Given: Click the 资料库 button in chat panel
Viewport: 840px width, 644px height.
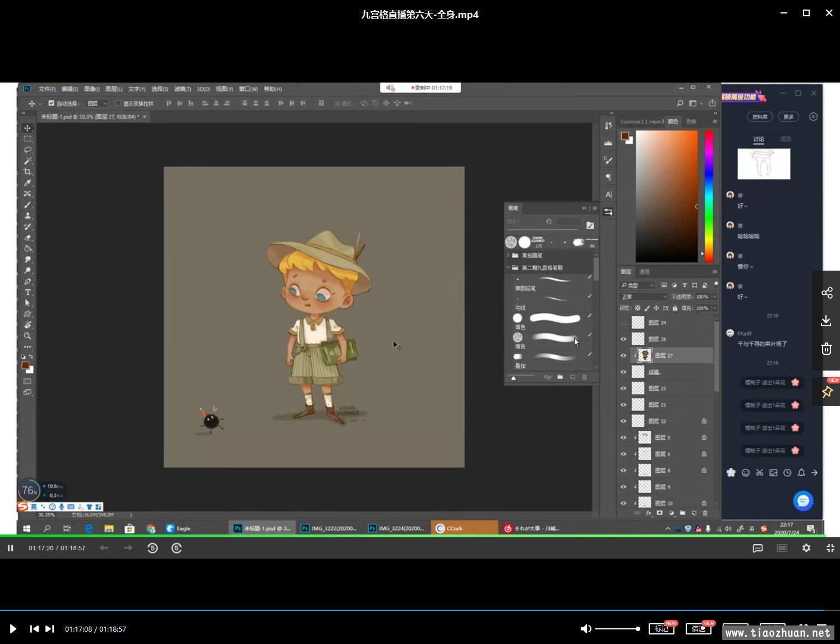Looking at the screenshot, I should click(760, 117).
